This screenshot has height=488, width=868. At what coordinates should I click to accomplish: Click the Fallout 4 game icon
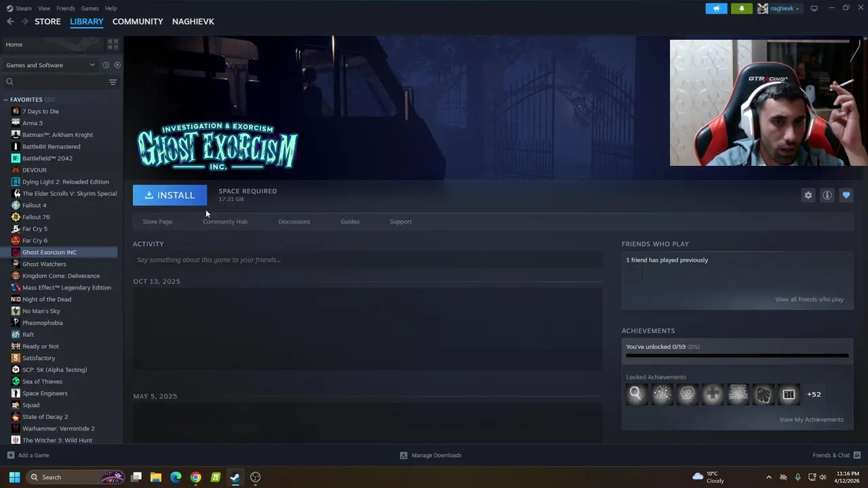click(16, 205)
